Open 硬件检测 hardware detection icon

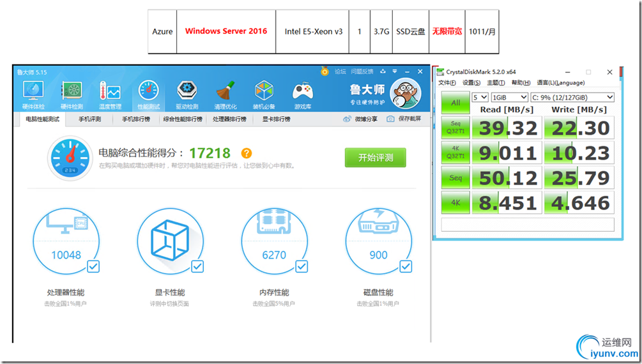[x=72, y=95]
